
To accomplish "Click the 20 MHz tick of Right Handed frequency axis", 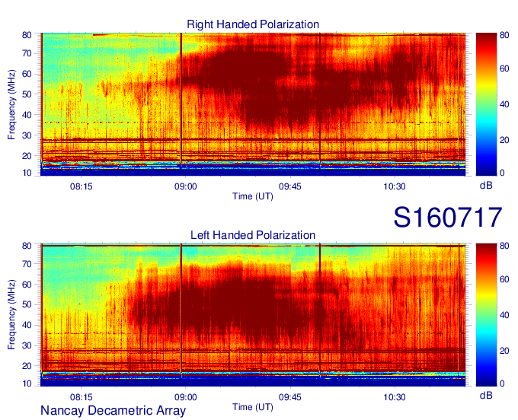I will 27,156.
